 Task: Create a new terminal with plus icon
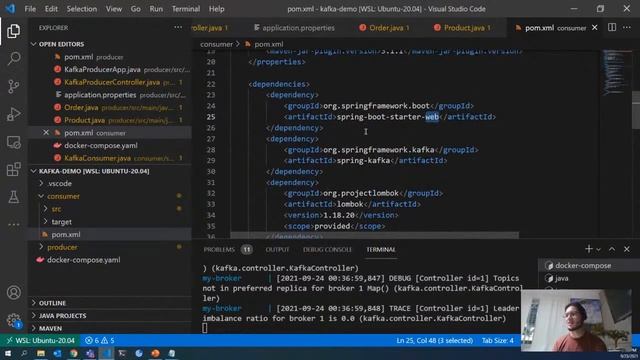(588, 249)
